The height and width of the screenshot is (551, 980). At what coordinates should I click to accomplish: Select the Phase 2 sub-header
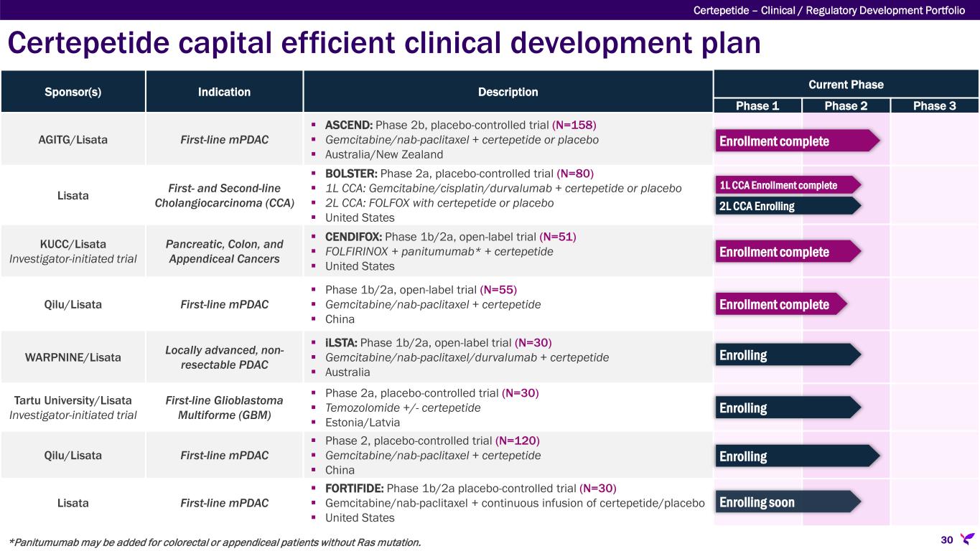[846, 105]
